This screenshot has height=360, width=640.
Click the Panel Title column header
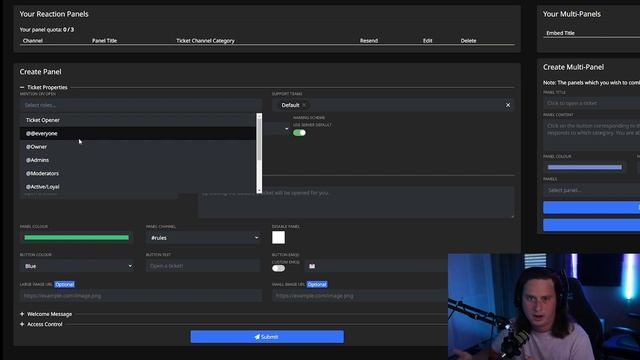coord(104,40)
